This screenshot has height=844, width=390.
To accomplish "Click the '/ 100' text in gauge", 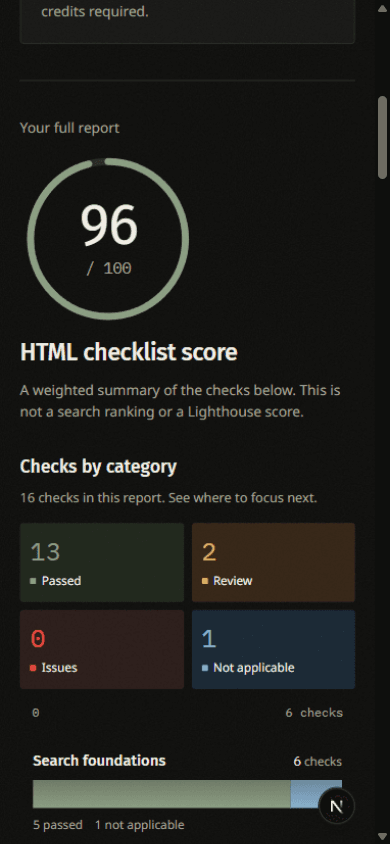I will (x=108, y=269).
